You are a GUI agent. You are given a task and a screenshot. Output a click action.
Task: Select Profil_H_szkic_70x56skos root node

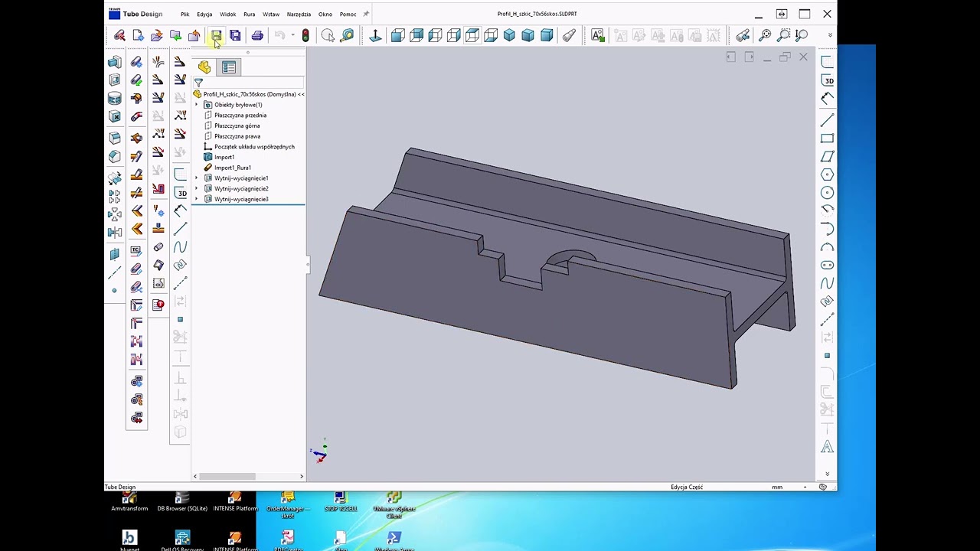(x=248, y=94)
